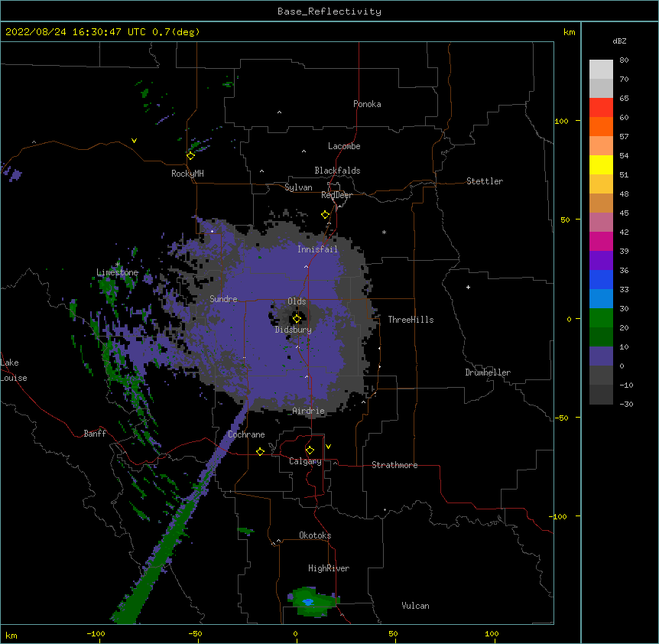This screenshot has height=644, width=659.
Task: Select the Okotoks label
Action: pyautogui.click(x=315, y=535)
